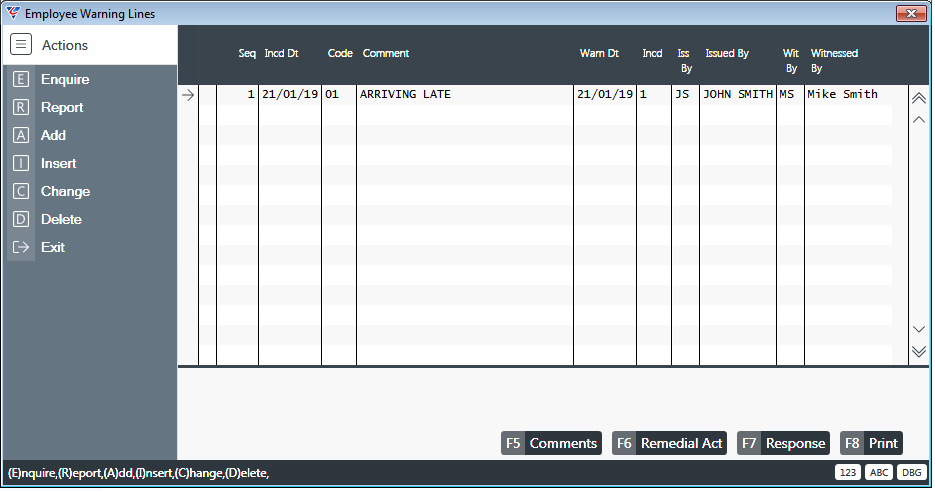The width and height of the screenshot is (935, 491).
Task: Select the JS issuer initials cell
Action: [685, 94]
